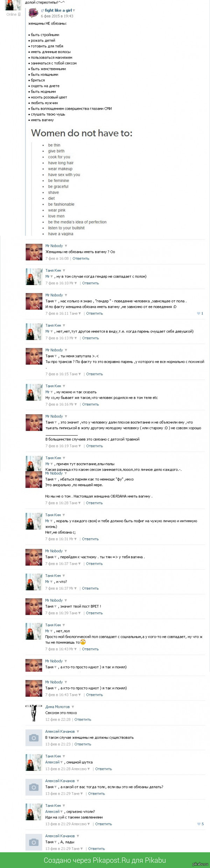Open the fight like a girl group avatar
The image size is (210, 868).
33,13
